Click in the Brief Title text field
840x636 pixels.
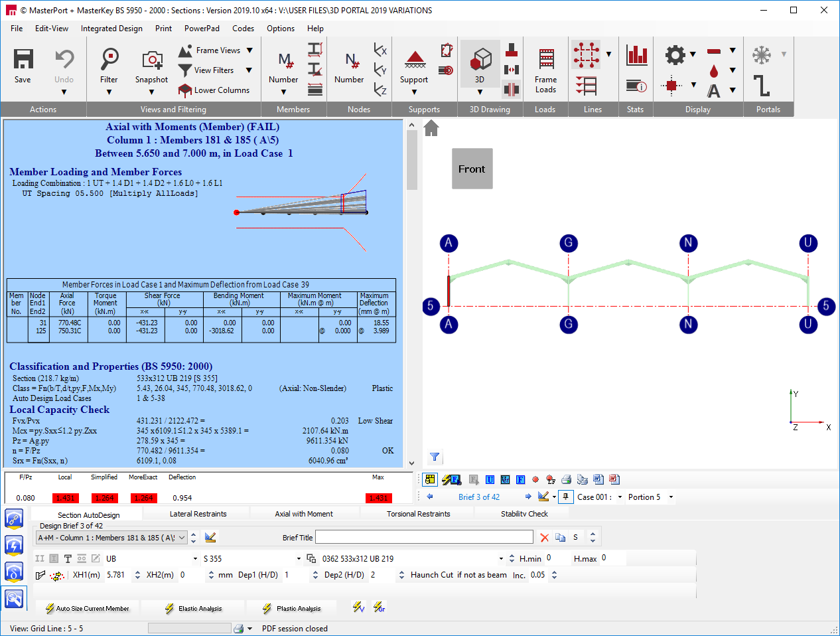tap(424, 537)
